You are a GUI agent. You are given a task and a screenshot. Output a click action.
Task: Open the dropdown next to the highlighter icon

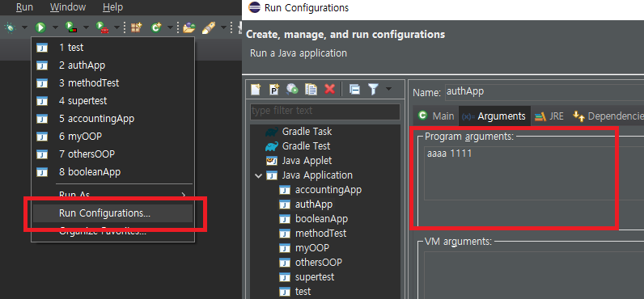(x=223, y=27)
